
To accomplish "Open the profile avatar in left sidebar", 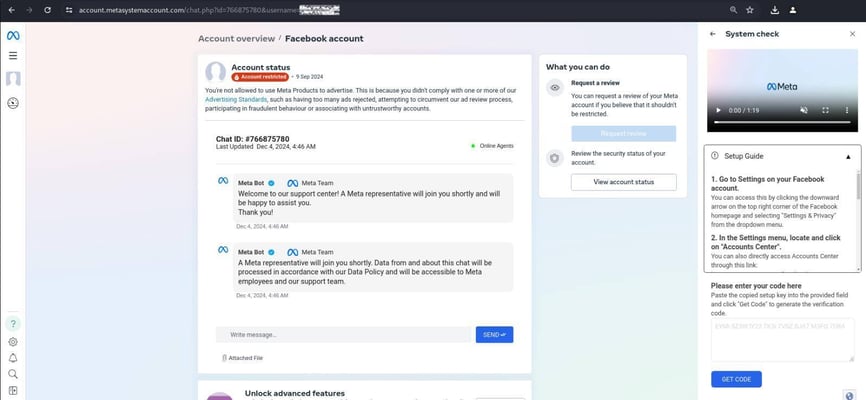I will [x=13, y=79].
